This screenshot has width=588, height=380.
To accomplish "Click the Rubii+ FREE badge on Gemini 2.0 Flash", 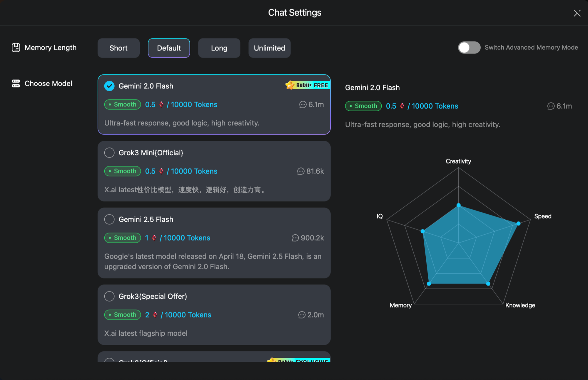I will tap(307, 85).
